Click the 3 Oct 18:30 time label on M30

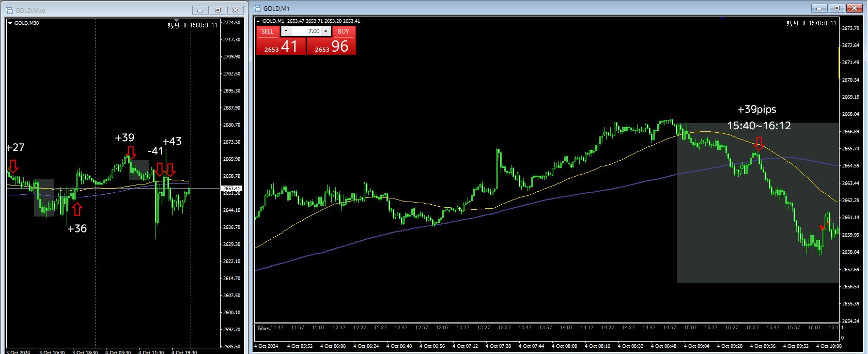85,352
